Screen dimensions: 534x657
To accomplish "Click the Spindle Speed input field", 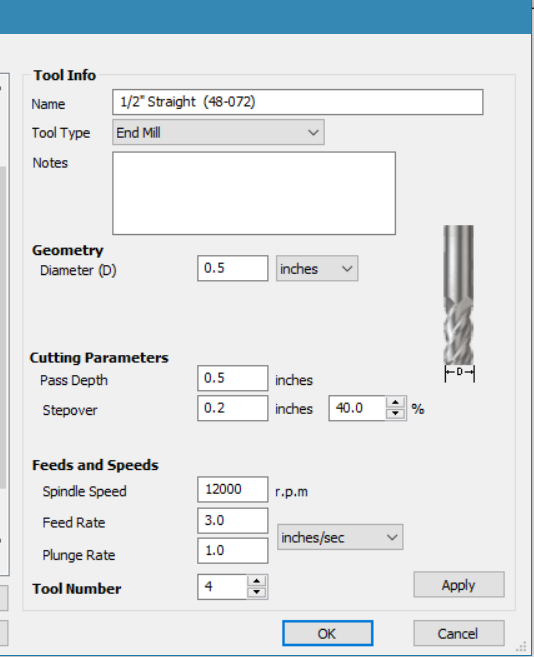I will [x=233, y=489].
